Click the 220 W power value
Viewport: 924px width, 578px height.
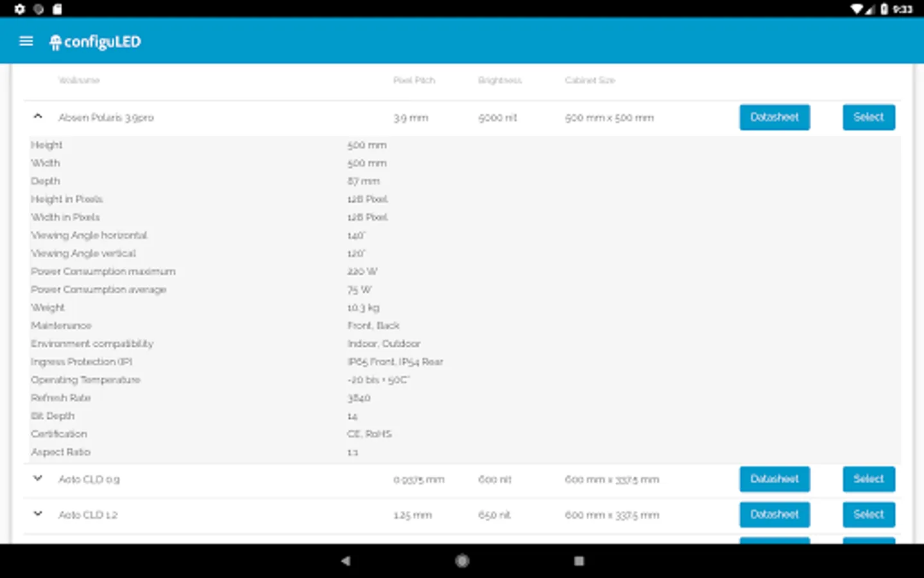pyautogui.click(x=363, y=272)
